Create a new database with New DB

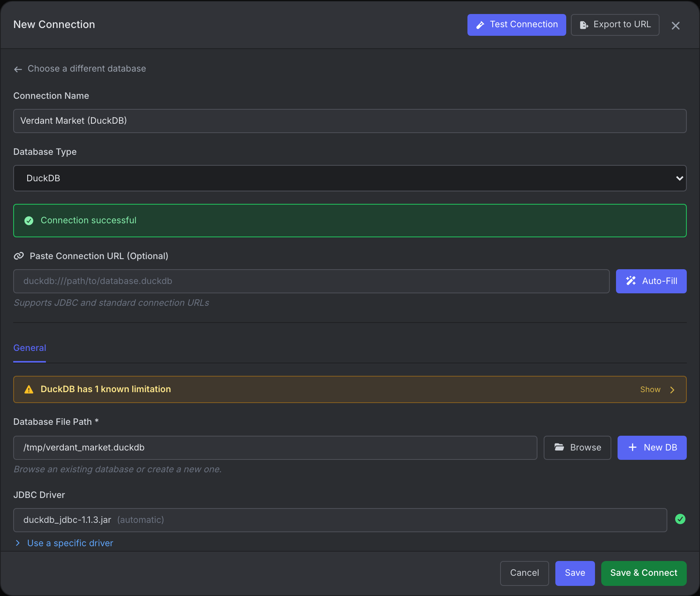(652, 448)
